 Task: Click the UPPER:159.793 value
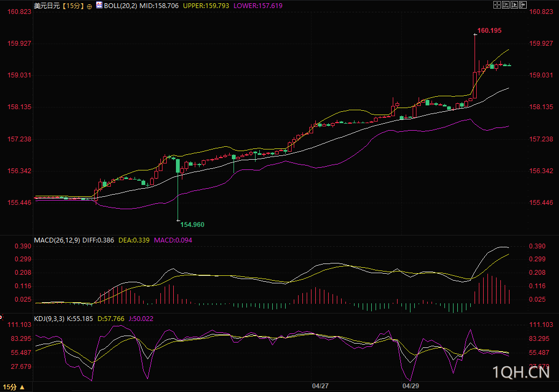coord(206,6)
